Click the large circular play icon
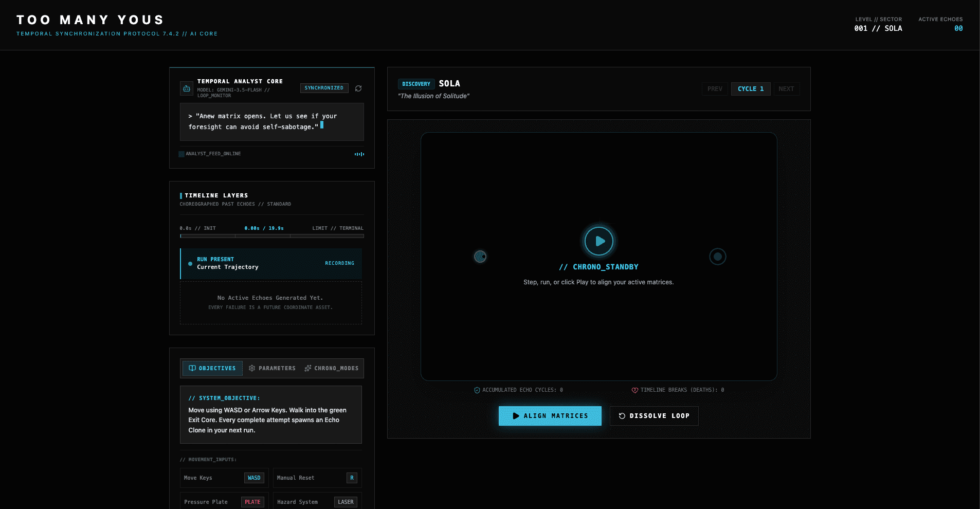The image size is (980, 509). [x=599, y=241]
